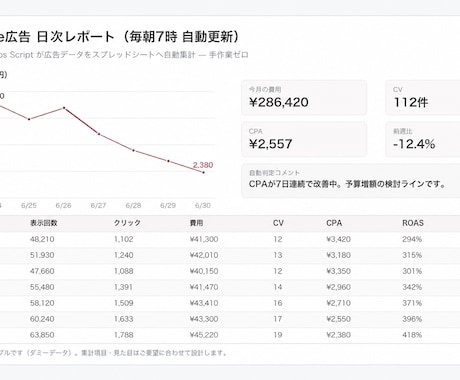
Task: Click the ダミーデータ footnote below the table
Action: [113, 353]
